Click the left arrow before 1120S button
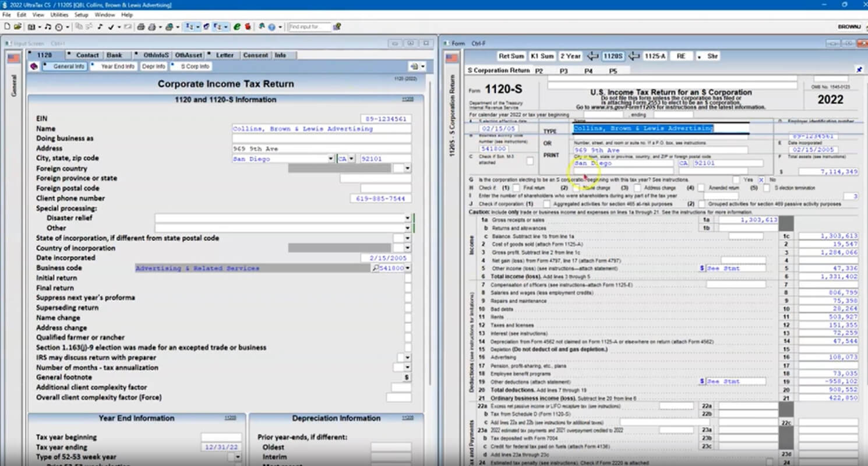This screenshot has width=868, height=466. (x=592, y=56)
